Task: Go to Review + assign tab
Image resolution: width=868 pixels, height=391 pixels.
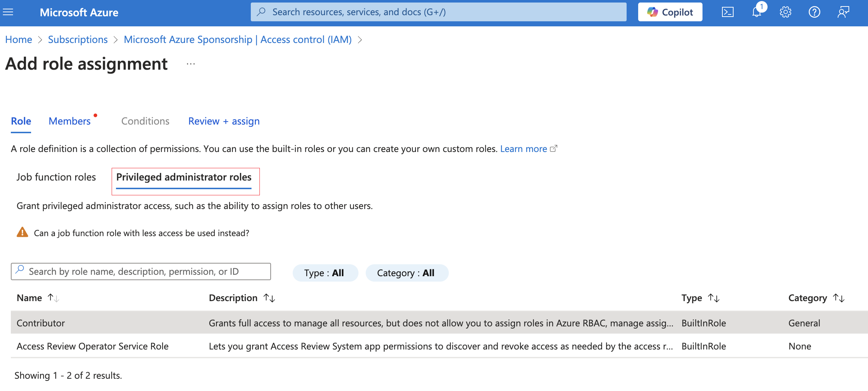Action: [224, 121]
